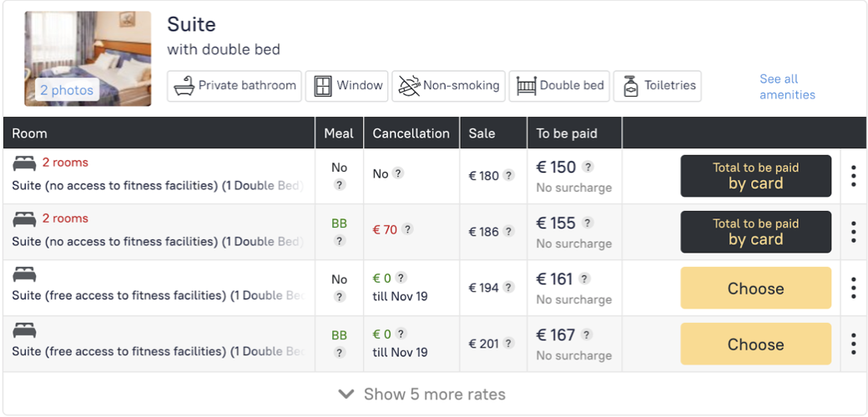
Task: Click question mark beside €70 cancellation fee
Action: (x=408, y=229)
